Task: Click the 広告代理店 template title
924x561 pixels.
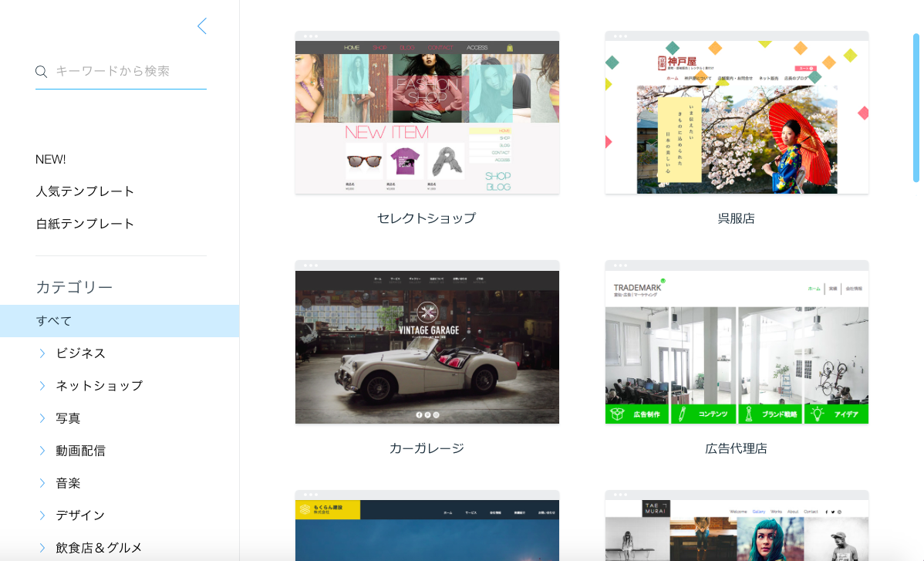Action: tap(737, 448)
